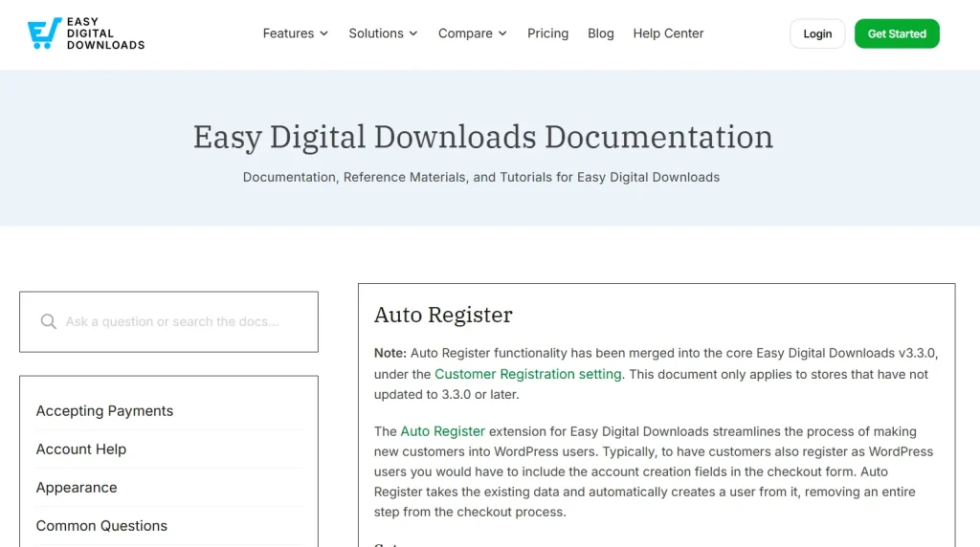Viewport: 980px width, 547px height.
Task: Expand the Solutions dropdown menu
Action: [x=383, y=33]
